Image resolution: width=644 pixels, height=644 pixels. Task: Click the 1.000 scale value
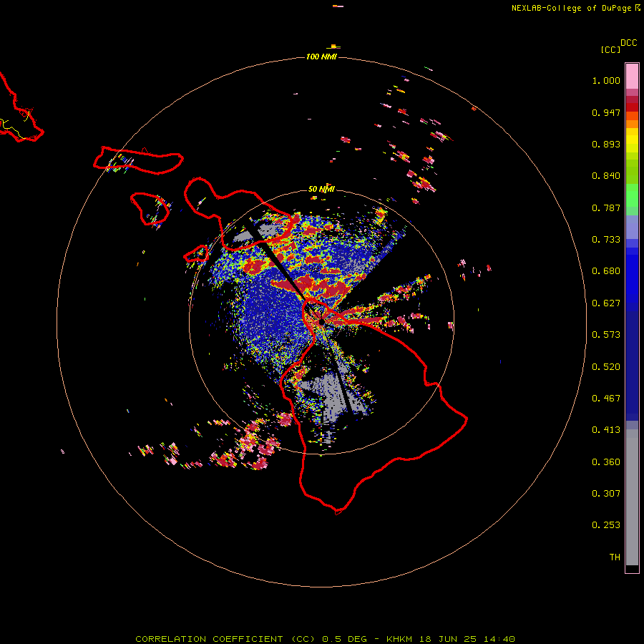tap(606, 80)
